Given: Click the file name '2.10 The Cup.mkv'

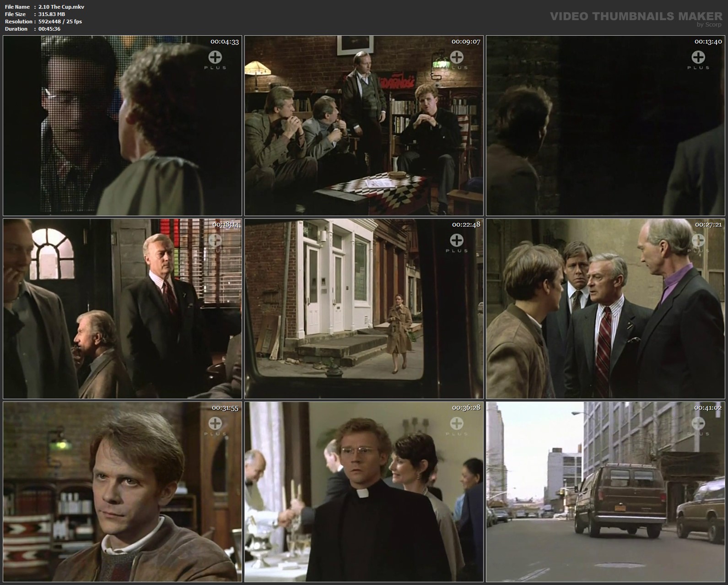Looking at the screenshot, I should (61, 7).
